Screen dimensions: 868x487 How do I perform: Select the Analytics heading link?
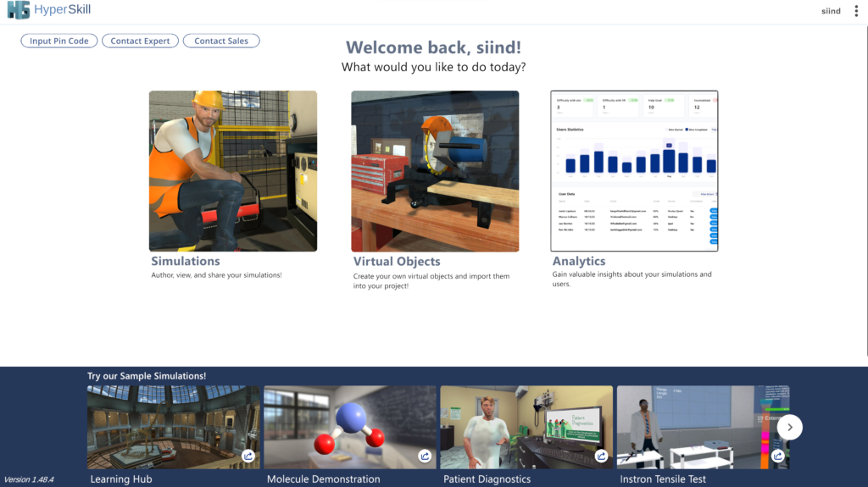click(579, 262)
